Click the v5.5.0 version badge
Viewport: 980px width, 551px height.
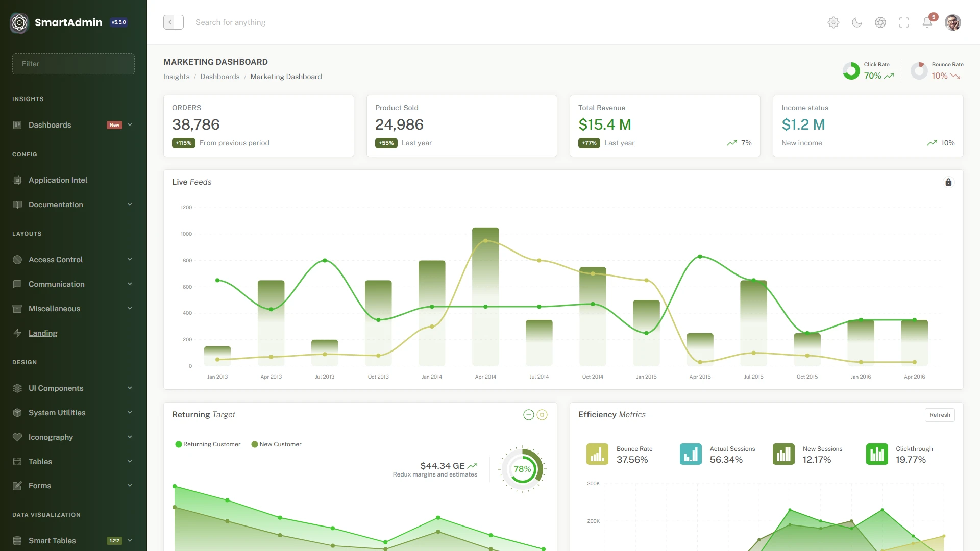pos(118,22)
